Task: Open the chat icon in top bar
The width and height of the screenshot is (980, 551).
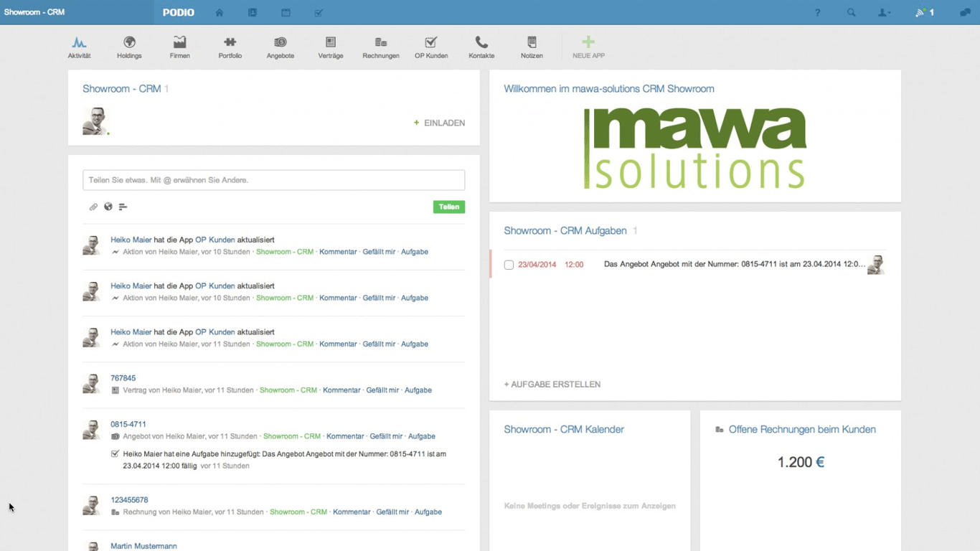Action: [x=965, y=13]
